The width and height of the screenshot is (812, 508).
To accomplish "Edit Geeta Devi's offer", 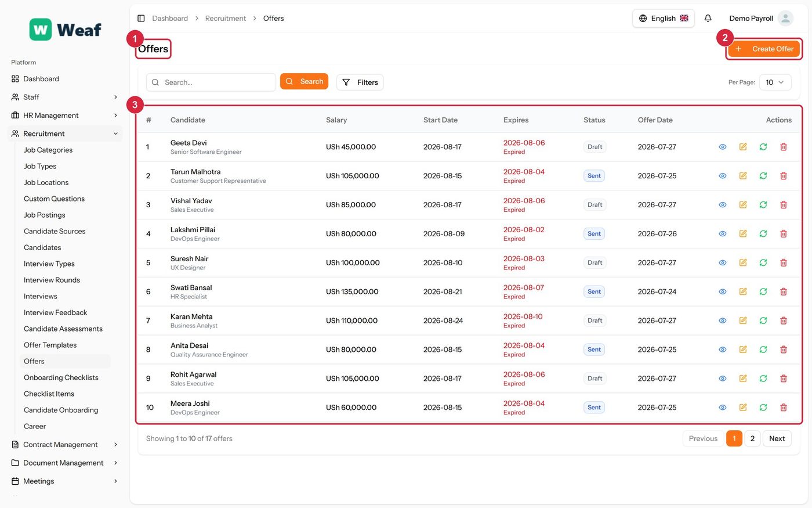I will click(x=743, y=147).
